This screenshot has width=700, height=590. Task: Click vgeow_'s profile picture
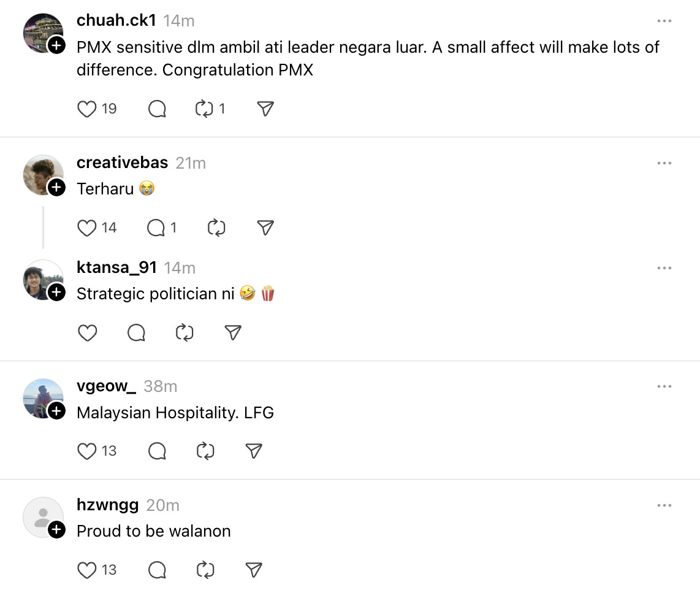[42, 397]
